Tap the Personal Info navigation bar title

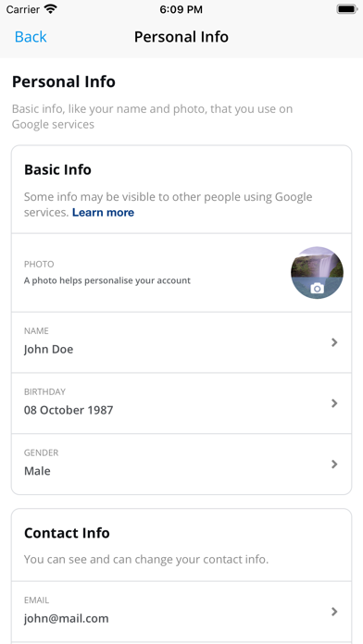pyautogui.click(x=181, y=37)
